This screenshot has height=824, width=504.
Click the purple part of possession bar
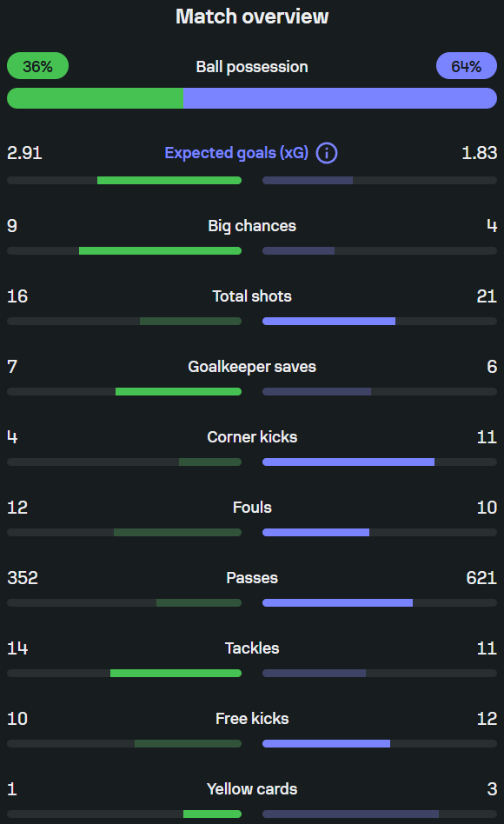[340, 98]
